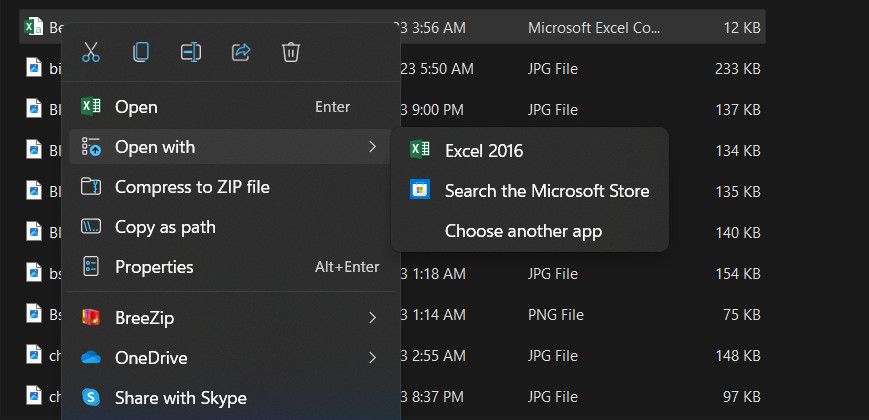Click the 5:50 AM date cell

coord(437,69)
